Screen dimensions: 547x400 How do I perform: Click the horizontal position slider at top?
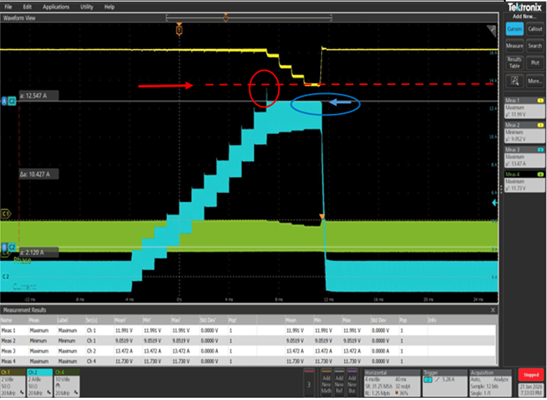tap(249, 17)
